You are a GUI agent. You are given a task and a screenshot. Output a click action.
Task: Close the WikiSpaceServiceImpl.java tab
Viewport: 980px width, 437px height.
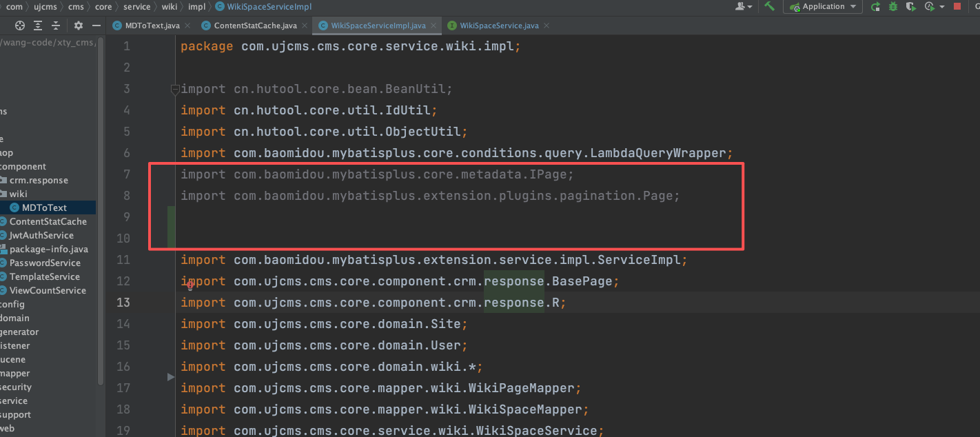coord(433,26)
